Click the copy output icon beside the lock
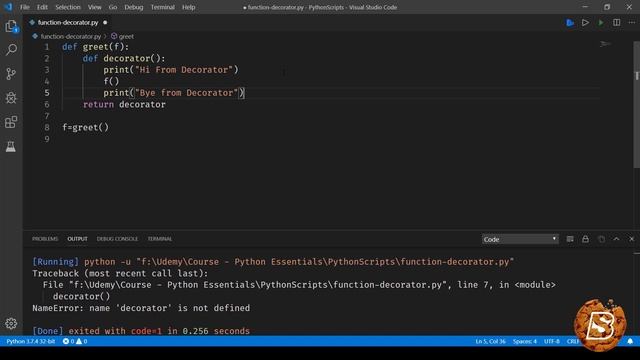640x360 pixels. point(601,239)
